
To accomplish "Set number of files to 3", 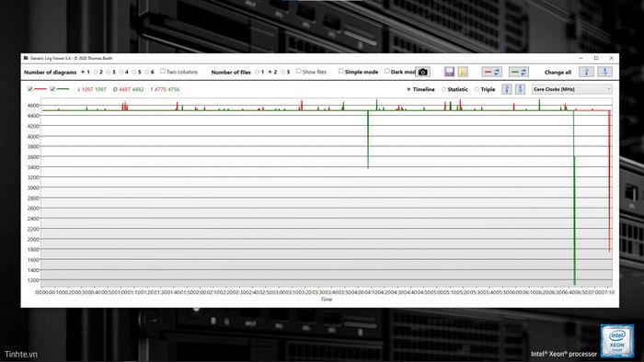I will coord(282,73).
